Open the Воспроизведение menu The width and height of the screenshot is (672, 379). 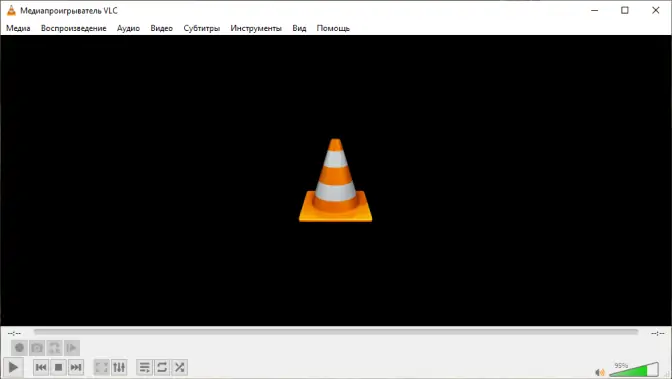tap(74, 28)
